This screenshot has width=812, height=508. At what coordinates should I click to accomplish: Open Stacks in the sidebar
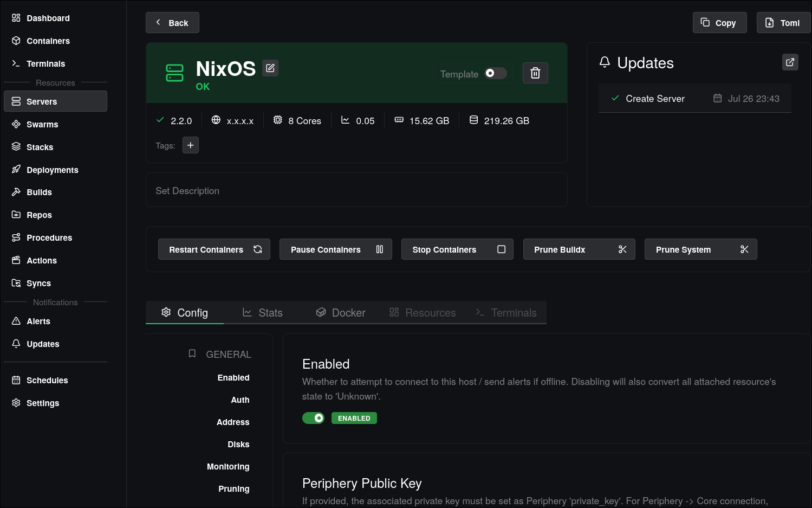coord(55,147)
